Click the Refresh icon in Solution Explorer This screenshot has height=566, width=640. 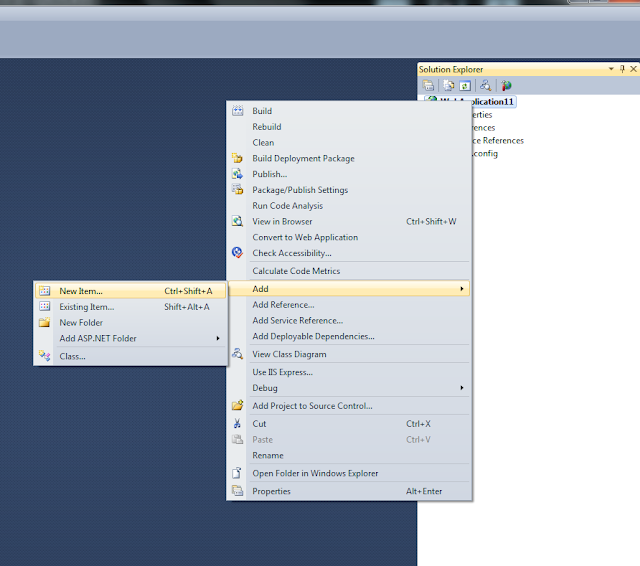click(x=465, y=86)
